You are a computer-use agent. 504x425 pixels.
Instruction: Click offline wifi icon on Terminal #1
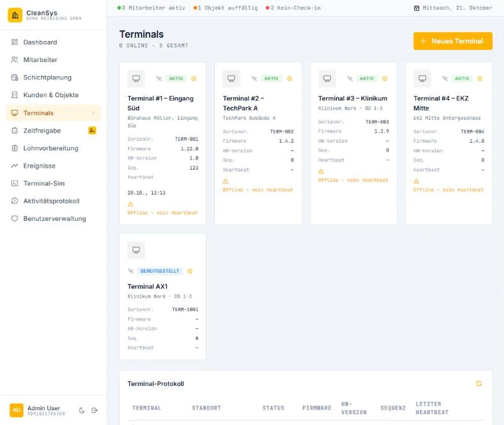(159, 79)
